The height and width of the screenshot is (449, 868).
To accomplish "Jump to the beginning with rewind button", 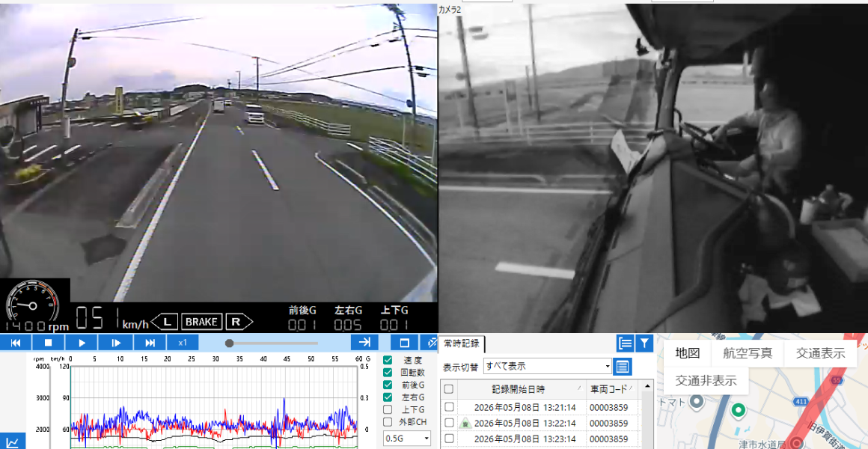I will coord(16,343).
